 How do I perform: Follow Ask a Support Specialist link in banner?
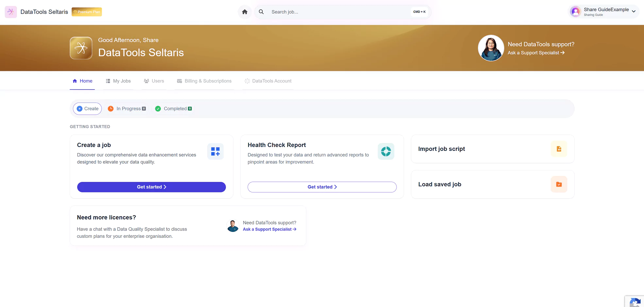pyautogui.click(x=536, y=53)
